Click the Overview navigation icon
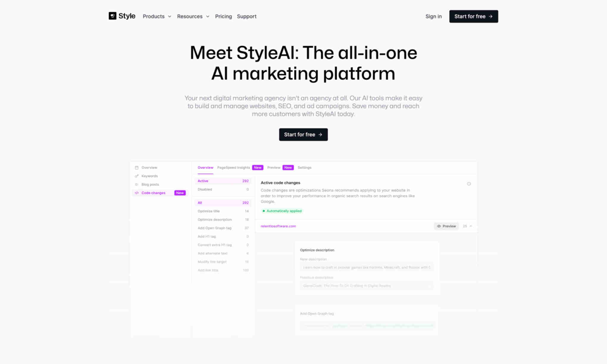Image resolution: width=607 pixels, height=364 pixels. [137, 167]
